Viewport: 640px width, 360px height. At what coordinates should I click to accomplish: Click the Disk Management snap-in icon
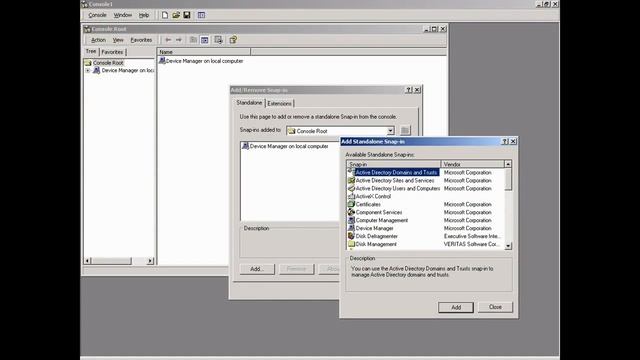pyautogui.click(x=351, y=244)
